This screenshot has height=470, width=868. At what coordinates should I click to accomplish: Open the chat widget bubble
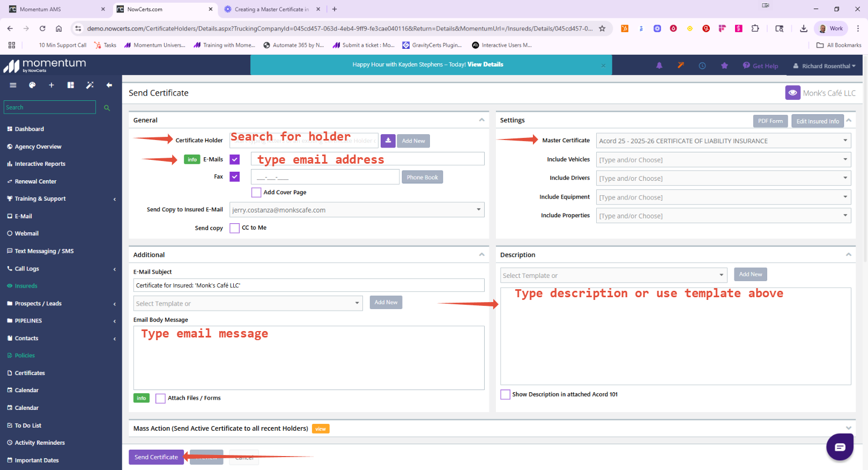point(840,446)
